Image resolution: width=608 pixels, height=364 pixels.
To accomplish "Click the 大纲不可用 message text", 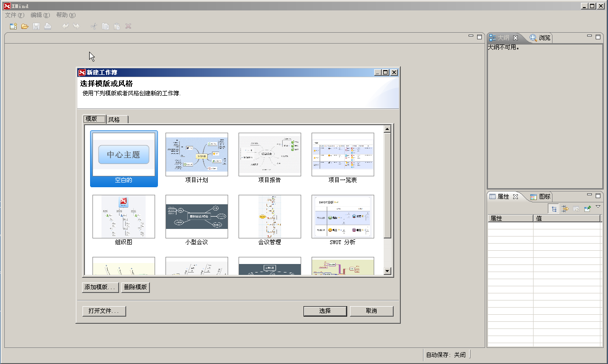I will [503, 47].
